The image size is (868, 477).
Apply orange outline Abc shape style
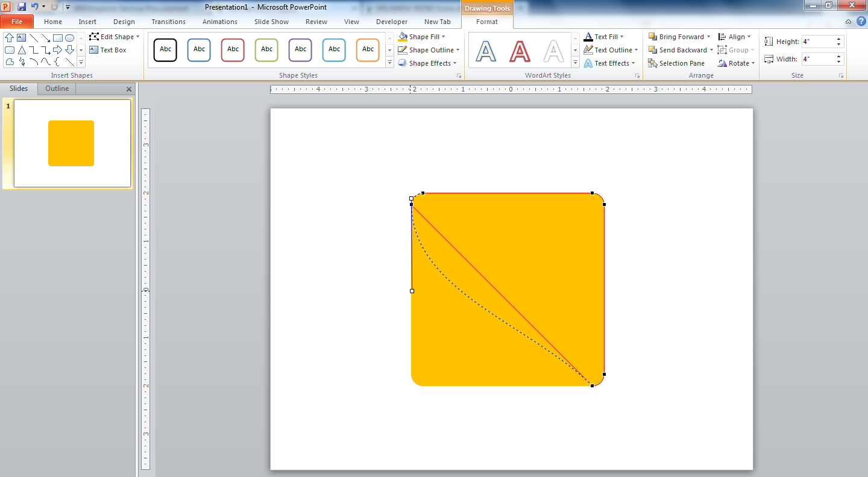coord(368,50)
